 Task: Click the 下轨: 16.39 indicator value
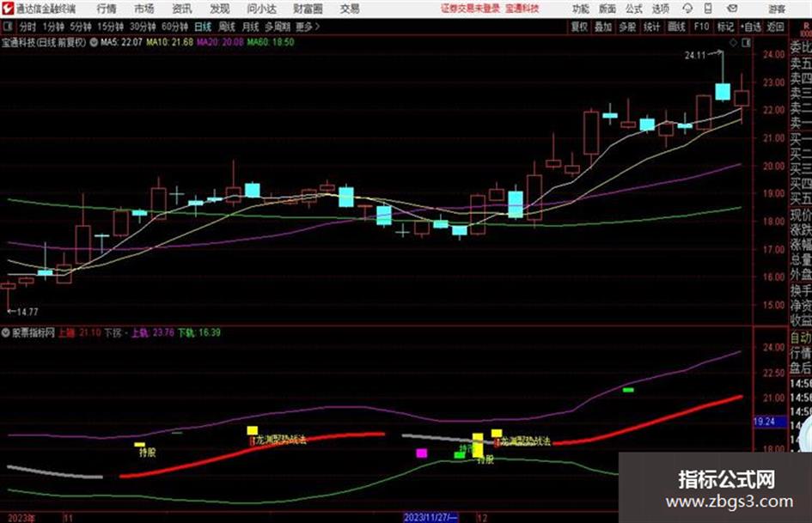(x=199, y=332)
